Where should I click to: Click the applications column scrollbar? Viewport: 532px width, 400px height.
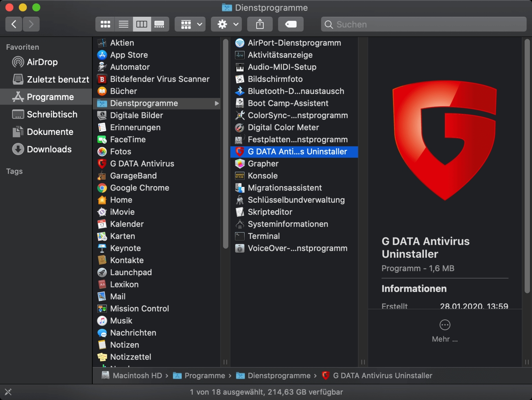225,144
